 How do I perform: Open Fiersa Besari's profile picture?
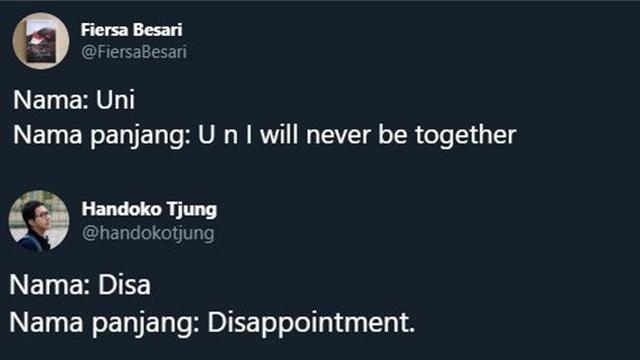pyautogui.click(x=41, y=41)
